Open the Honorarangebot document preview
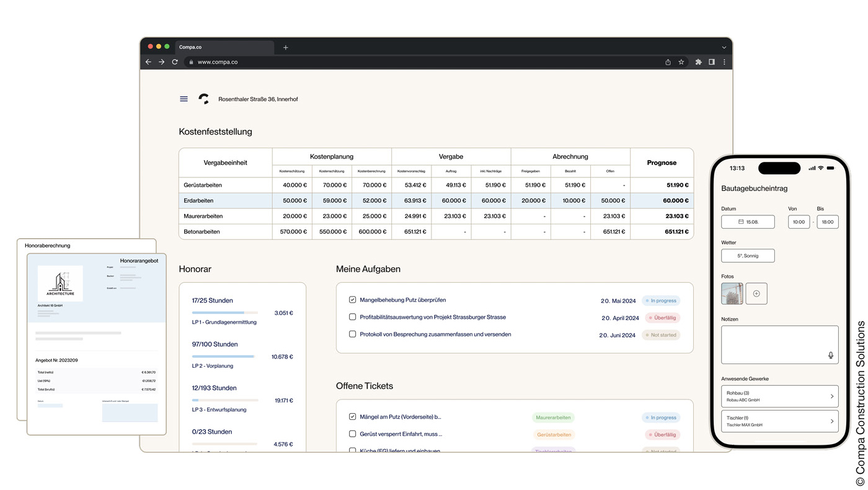 (x=96, y=343)
